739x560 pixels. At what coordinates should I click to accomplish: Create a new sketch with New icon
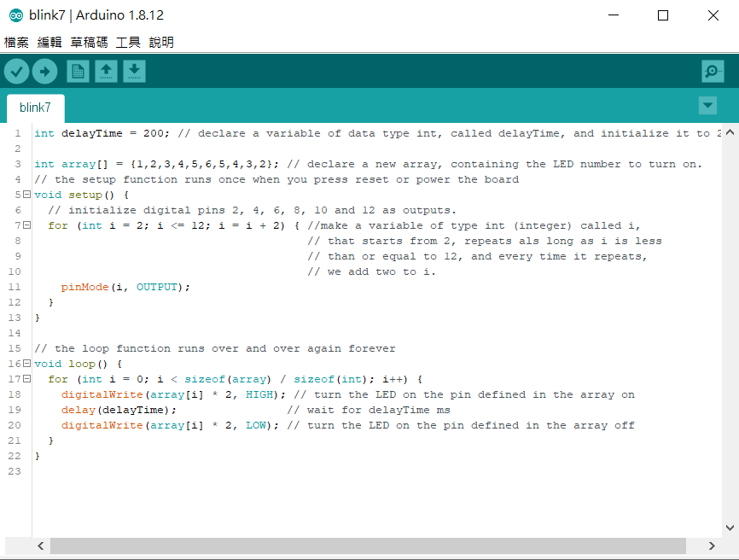tap(78, 72)
